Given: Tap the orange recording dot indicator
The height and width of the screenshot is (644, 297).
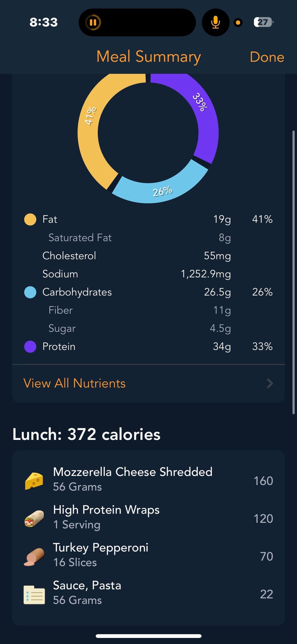Looking at the screenshot, I should point(238,23).
